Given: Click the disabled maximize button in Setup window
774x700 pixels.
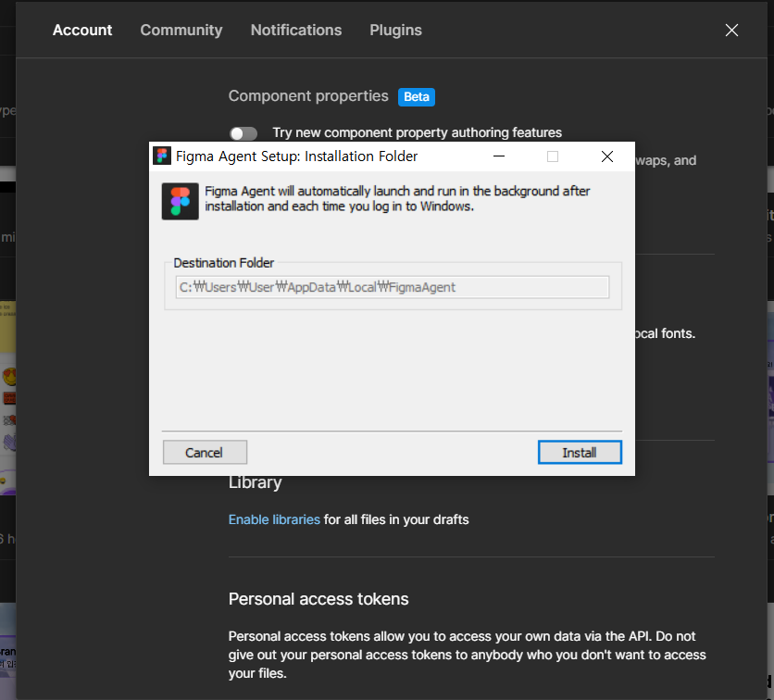Looking at the screenshot, I should click(x=553, y=156).
